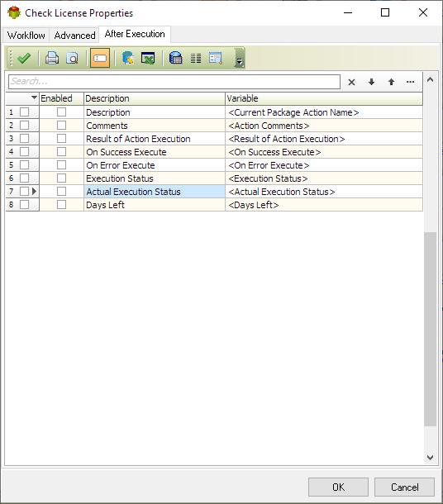Open grid header dropdown triangle
The width and height of the screenshot is (443, 504).
pos(34,97)
